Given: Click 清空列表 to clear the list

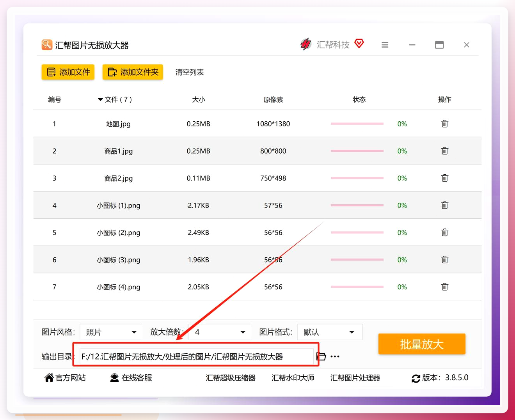Looking at the screenshot, I should (190, 72).
